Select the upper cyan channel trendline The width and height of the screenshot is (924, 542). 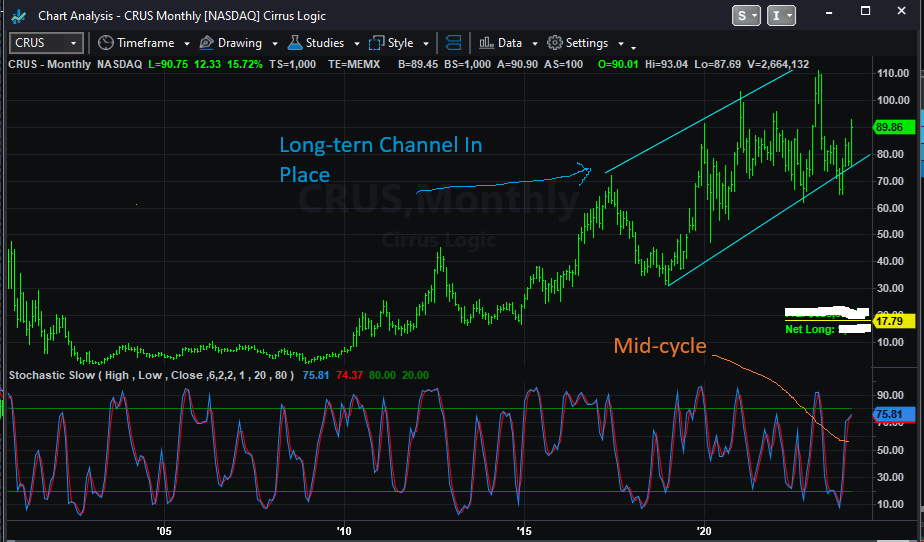(699, 121)
